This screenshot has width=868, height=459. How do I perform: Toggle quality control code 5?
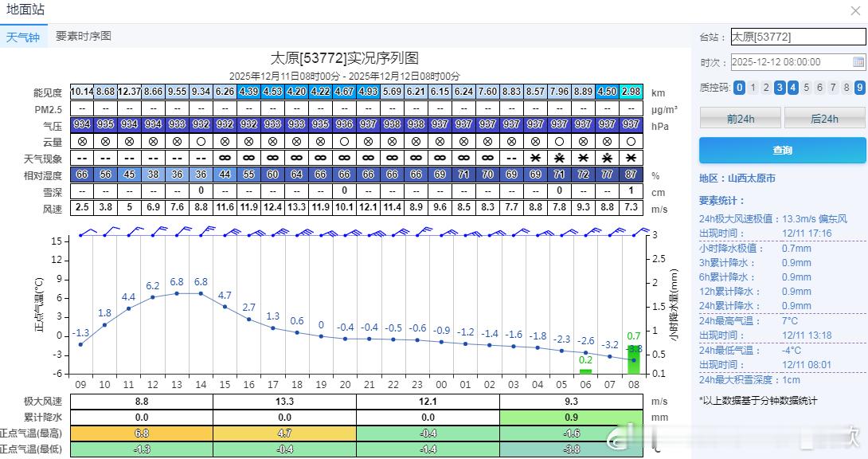click(807, 88)
